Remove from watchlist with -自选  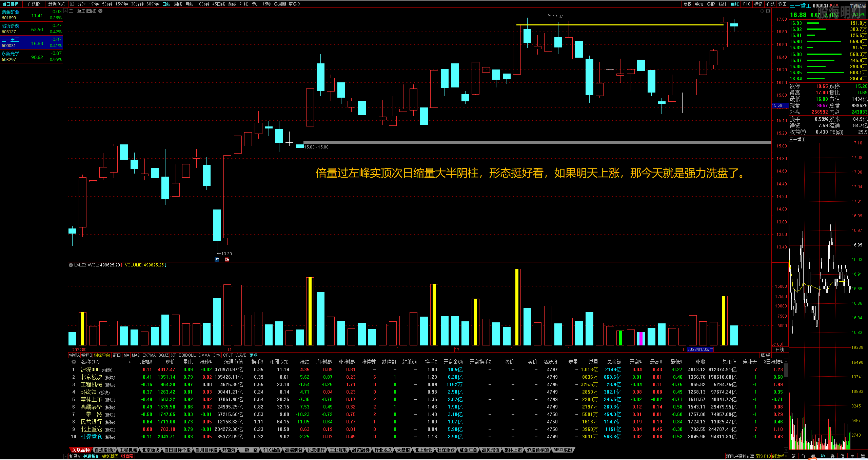point(770,4)
